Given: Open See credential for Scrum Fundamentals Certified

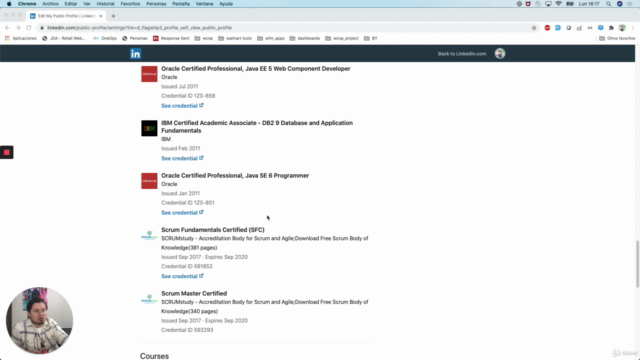Looking at the screenshot, I should [182, 276].
